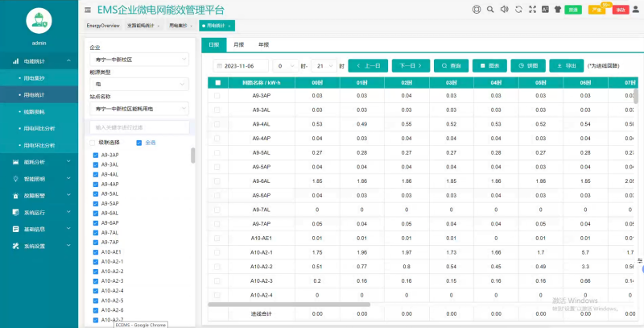Click the refresh icon in top bar
This screenshot has width=644, height=328.
[518, 10]
